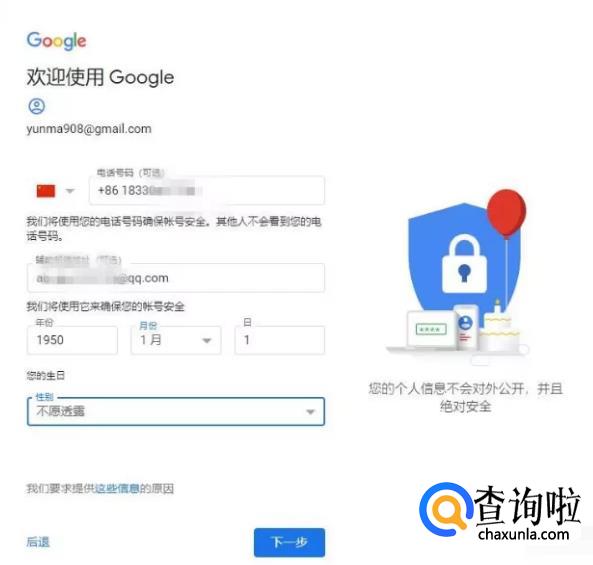Click the China flag icon
This screenshot has width=593, height=565.
pyautogui.click(x=46, y=191)
